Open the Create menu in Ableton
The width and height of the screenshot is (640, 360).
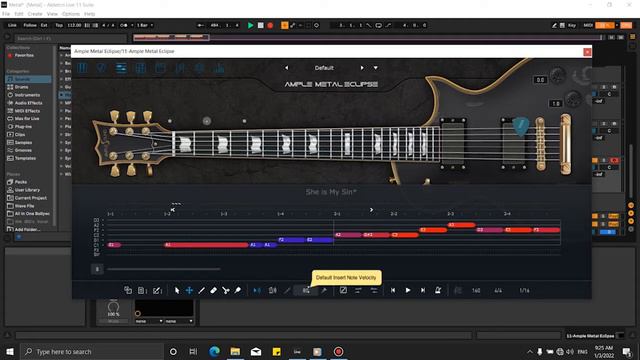(x=35, y=14)
